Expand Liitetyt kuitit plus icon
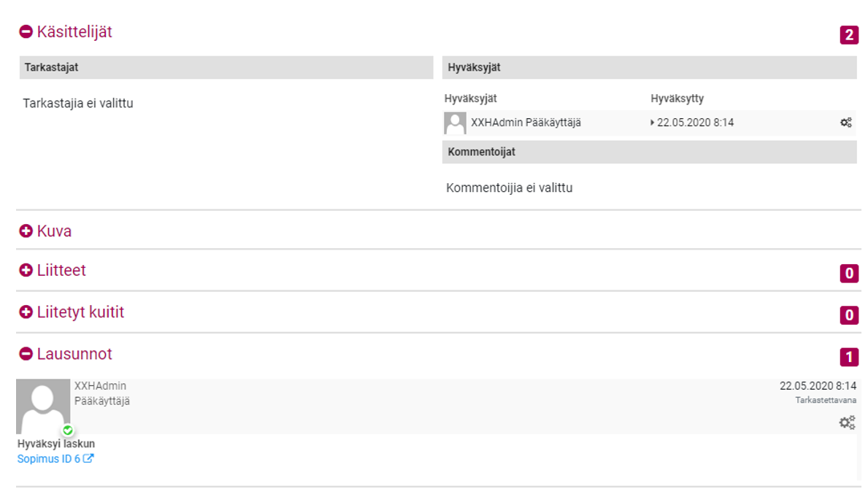This screenshot has height=497, width=868. tap(26, 312)
